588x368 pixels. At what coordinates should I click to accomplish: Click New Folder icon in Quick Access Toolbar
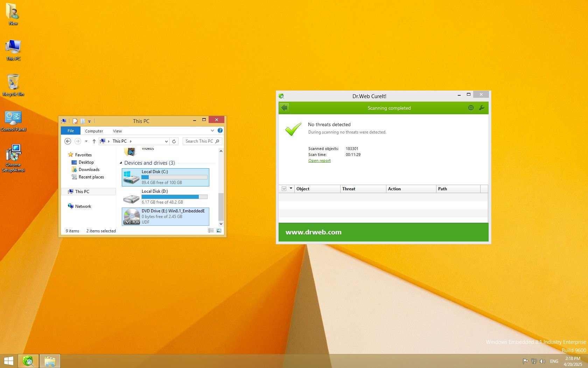click(83, 121)
